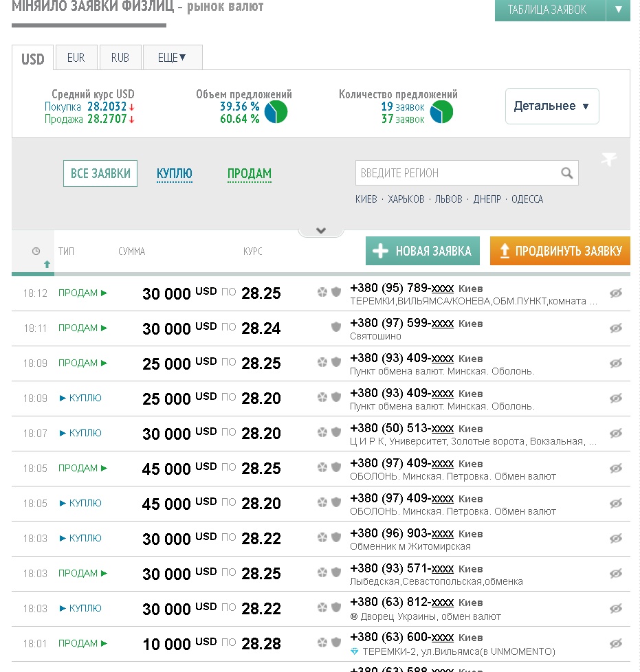Open the arrow next to ТАБЛИЦА ЗАЯВОК
The height and width of the screenshot is (672, 640).
coord(618,10)
